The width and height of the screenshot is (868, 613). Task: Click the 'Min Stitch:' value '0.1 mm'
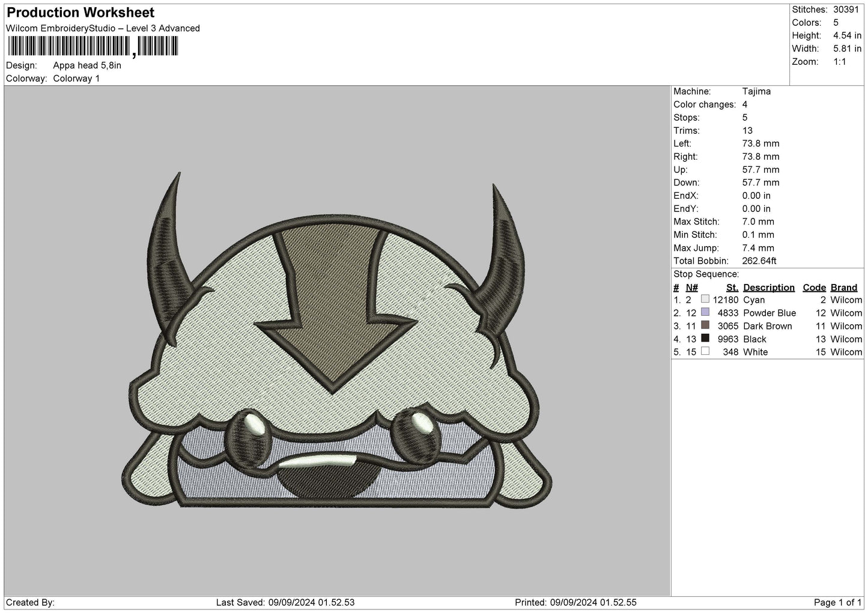pos(758,235)
